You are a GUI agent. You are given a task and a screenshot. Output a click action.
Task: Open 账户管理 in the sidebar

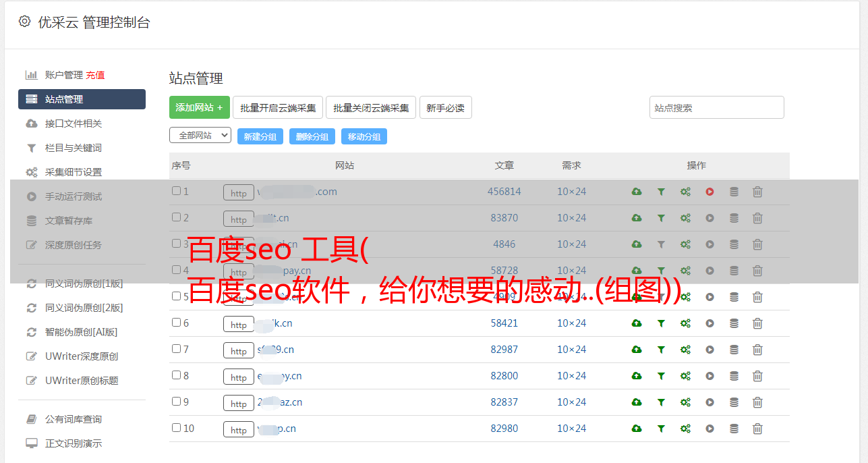pyautogui.click(x=64, y=75)
